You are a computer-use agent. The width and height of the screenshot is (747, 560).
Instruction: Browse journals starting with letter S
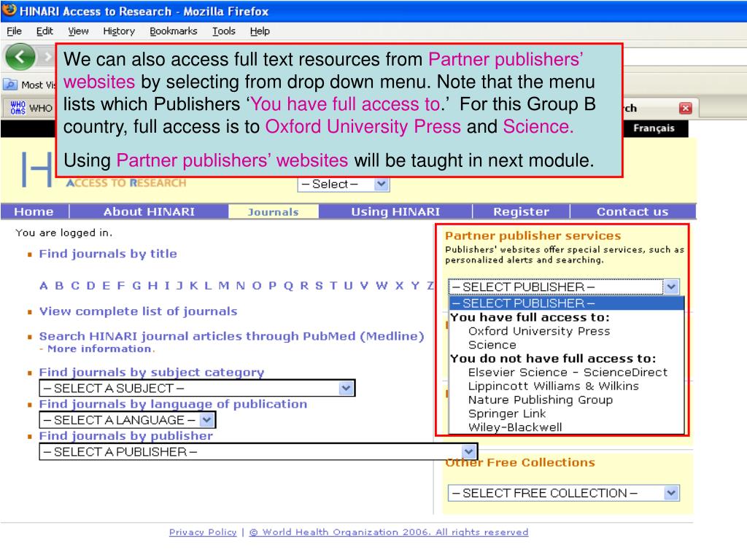click(320, 286)
